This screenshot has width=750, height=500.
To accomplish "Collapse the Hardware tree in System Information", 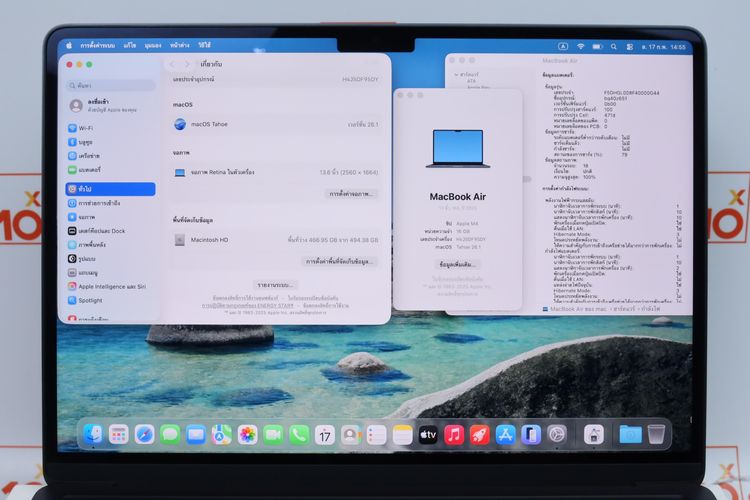I will click(456, 75).
